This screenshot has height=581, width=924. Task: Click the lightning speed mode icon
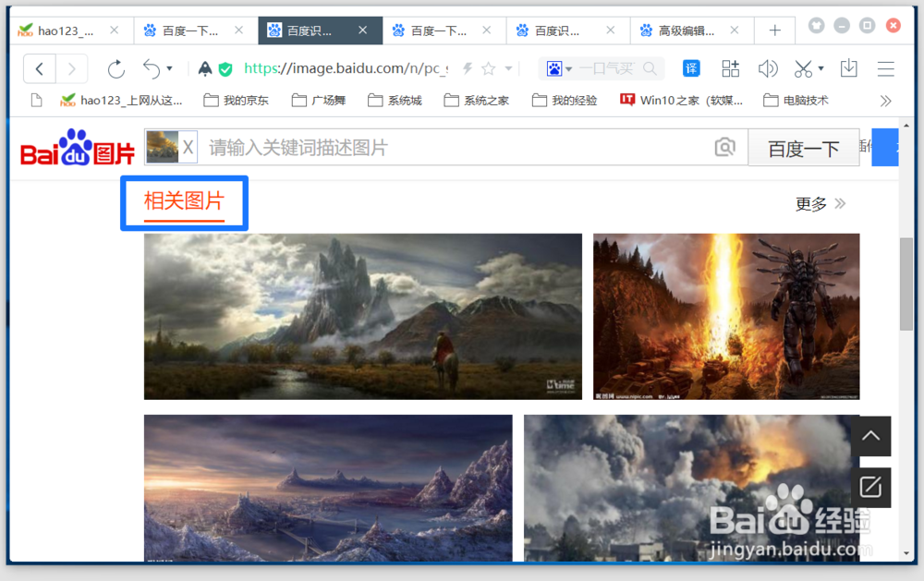468,69
